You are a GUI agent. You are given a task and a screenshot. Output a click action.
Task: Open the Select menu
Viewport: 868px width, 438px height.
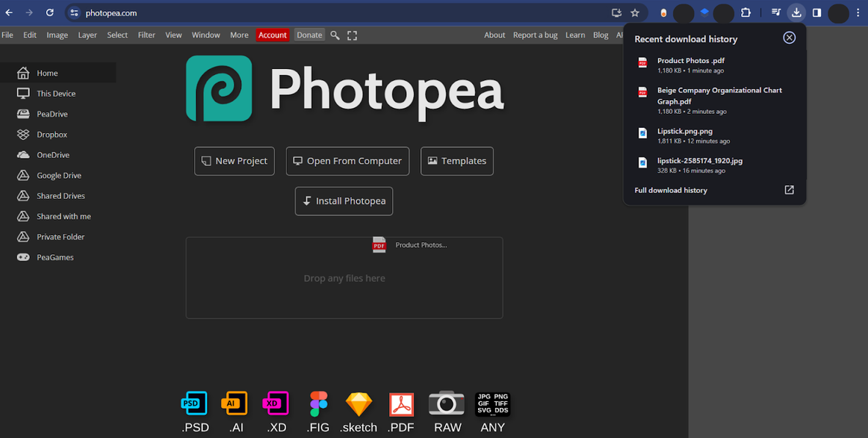pyautogui.click(x=117, y=35)
